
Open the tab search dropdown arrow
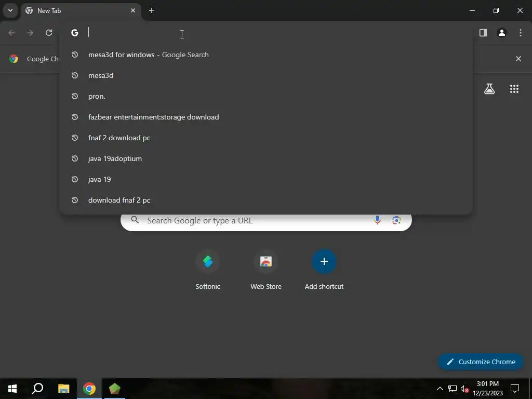click(x=10, y=10)
